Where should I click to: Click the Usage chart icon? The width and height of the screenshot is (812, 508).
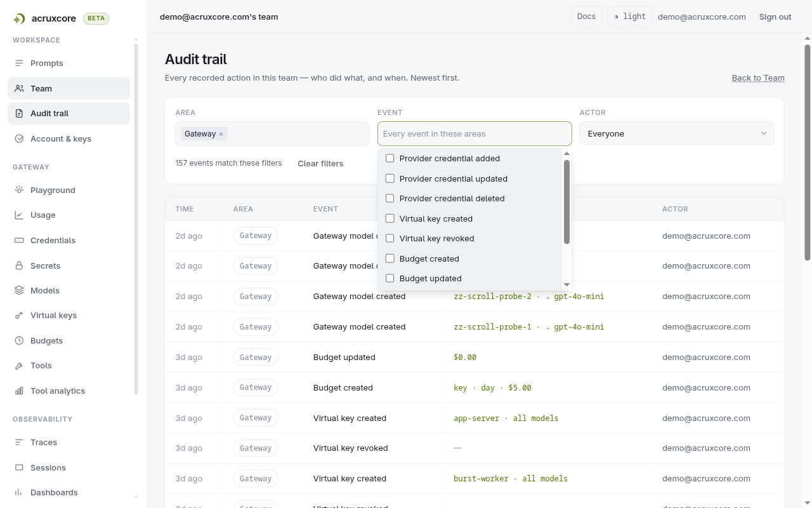click(19, 215)
